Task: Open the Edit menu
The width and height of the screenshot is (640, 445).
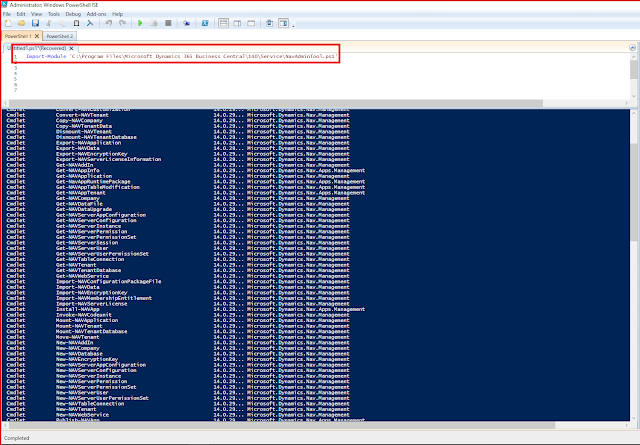Action: pos(21,14)
